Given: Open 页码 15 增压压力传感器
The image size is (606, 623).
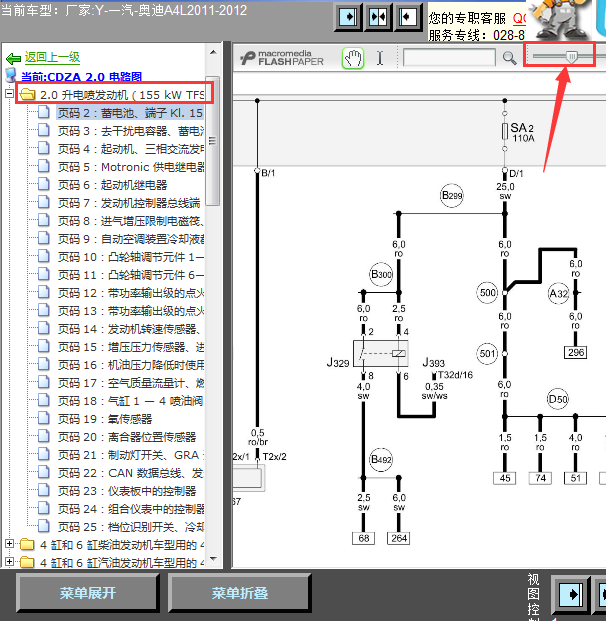Looking at the screenshot, I should pyautogui.click(x=131, y=347).
